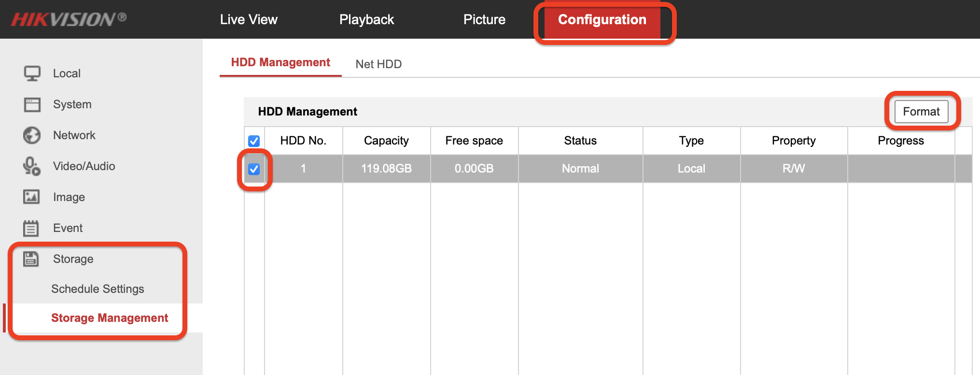Open the Playback top menu
The image size is (980, 375).
click(366, 20)
